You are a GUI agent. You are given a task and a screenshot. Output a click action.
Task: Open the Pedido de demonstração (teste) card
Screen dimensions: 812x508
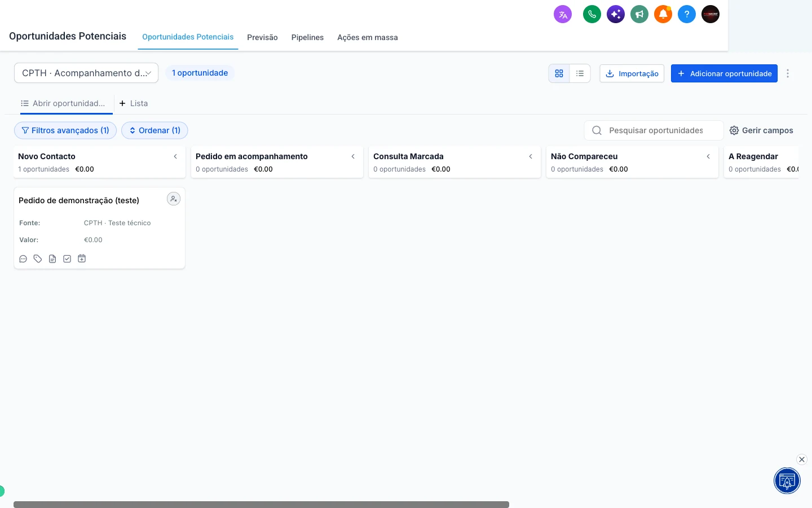pos(99,228)
